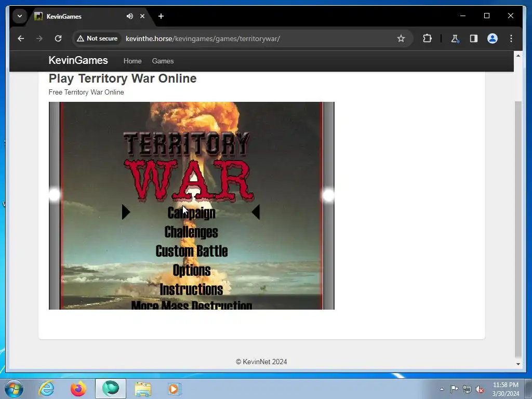Open Windows Explorer folder from taskbar
Image resolution: width=532 pixels, height=399 pixels.
143,389
